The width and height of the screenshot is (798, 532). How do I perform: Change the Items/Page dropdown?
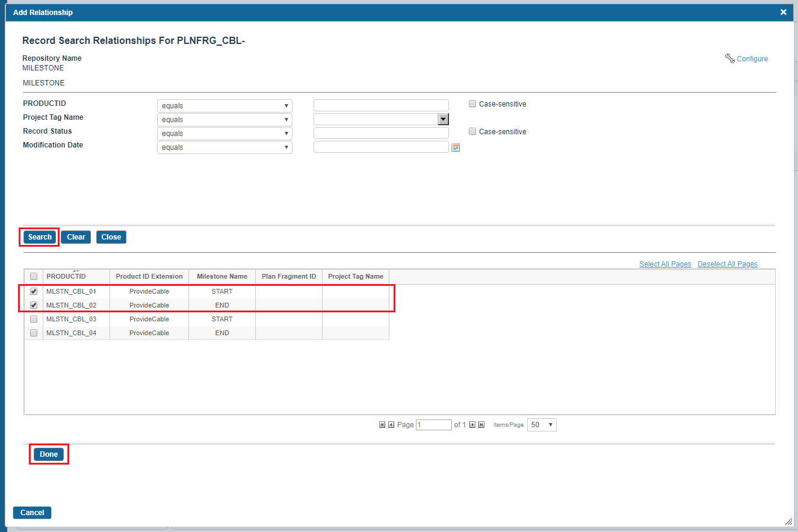(542, 425)
